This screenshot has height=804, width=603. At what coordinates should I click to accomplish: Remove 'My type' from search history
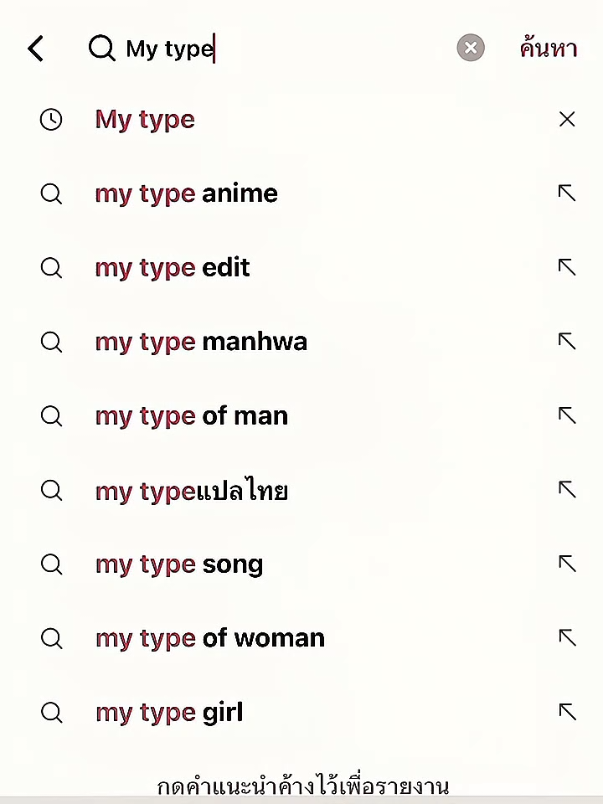[x=567, y=119]
